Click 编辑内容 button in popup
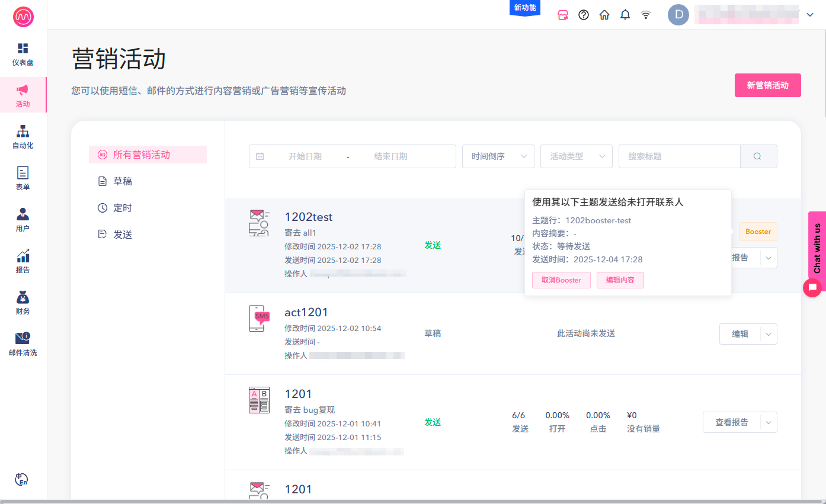This screenshot has height=504, width=826. click(x=620, y=280)
